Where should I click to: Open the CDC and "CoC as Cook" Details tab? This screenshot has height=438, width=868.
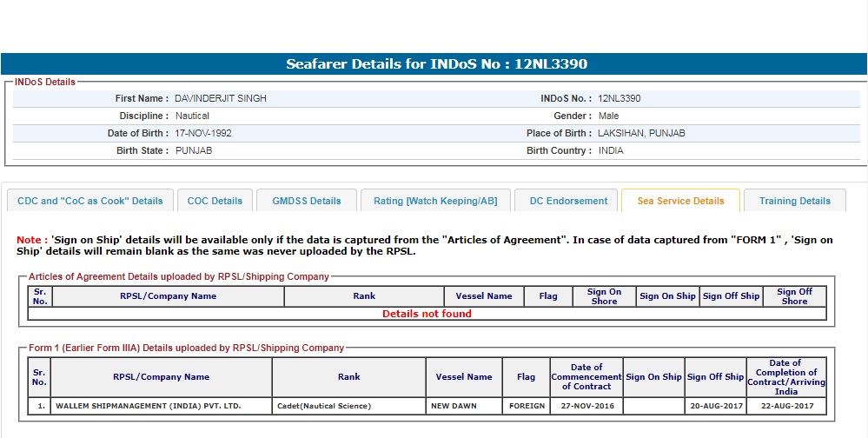click(x=90, y=201)
